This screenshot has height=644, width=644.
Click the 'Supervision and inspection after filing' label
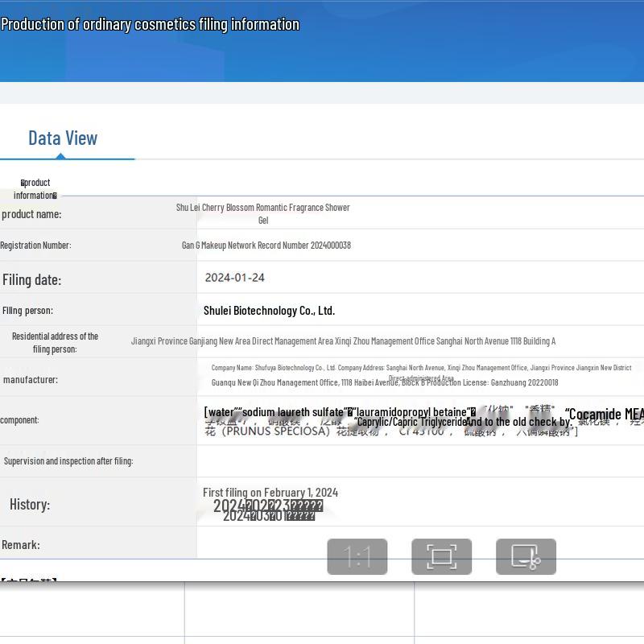tap(68, 461)
